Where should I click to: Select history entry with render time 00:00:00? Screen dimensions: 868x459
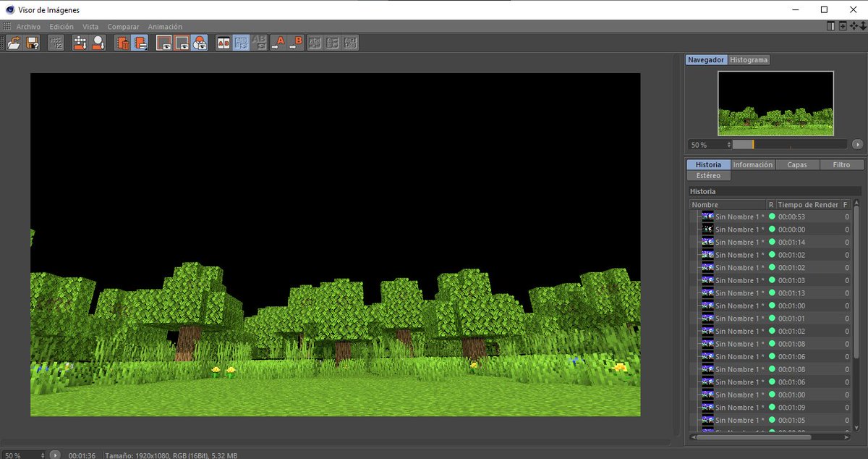(x=770, y=230)
